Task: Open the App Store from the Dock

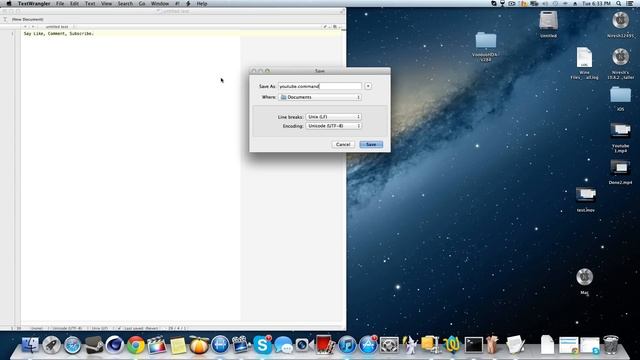Action: 368,345
